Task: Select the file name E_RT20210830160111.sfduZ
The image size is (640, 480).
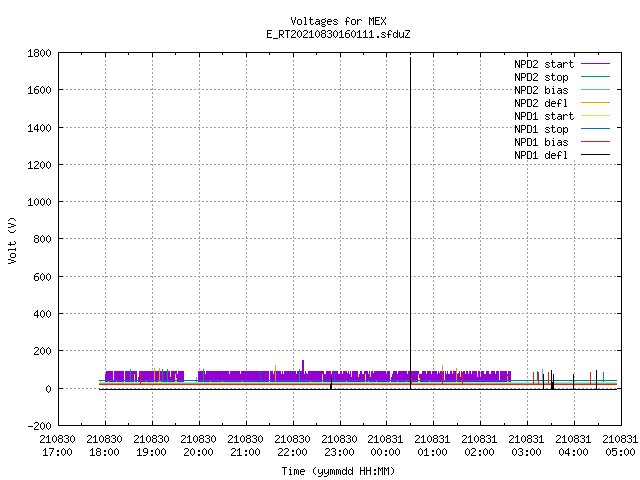Action: (x=338, y=34)
